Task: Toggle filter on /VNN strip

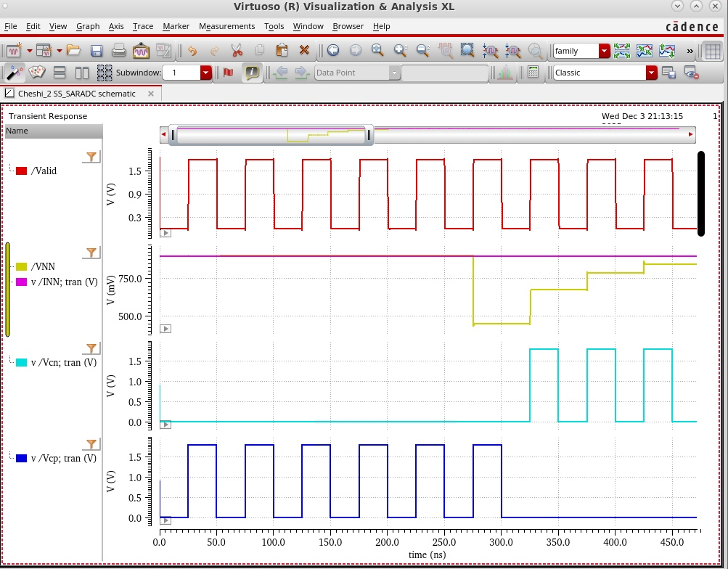Action: 91,253
